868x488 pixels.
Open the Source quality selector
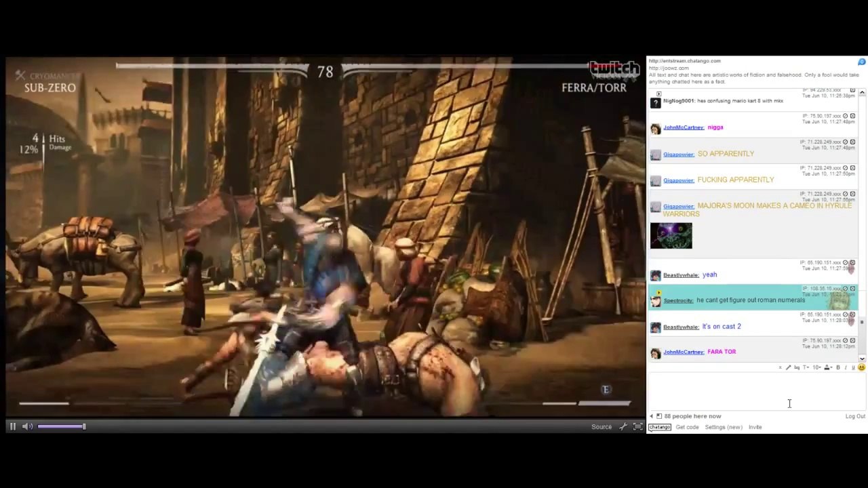tap(601, 426)
